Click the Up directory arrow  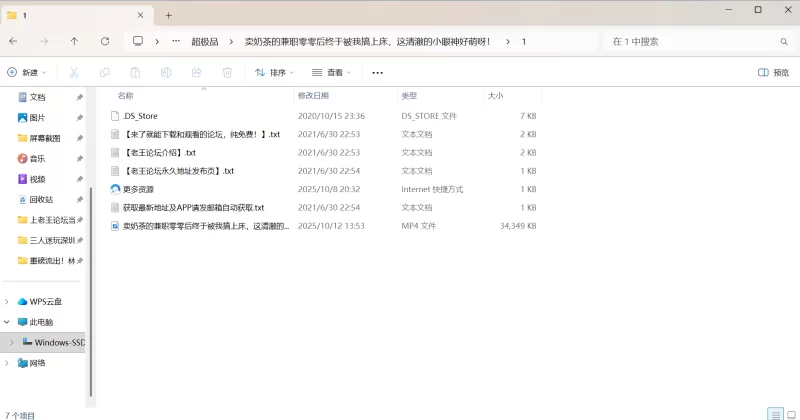point(74,41)
